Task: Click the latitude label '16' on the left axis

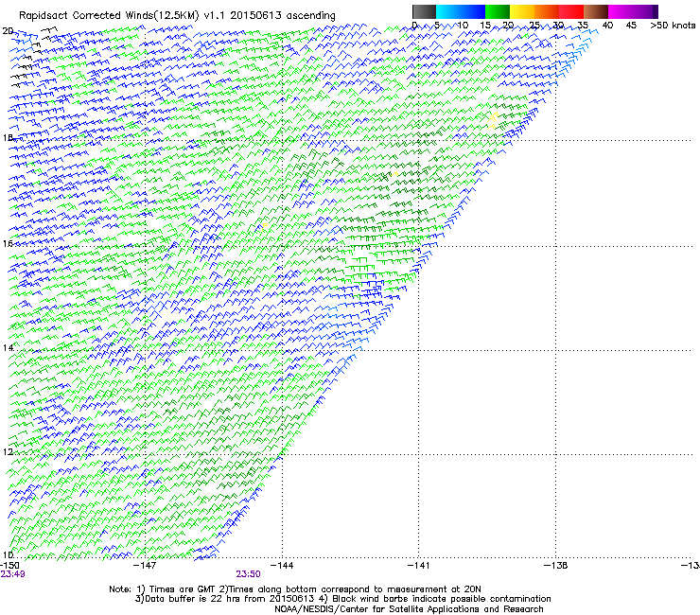Action: pyautogui.click(x=8, y=243)
